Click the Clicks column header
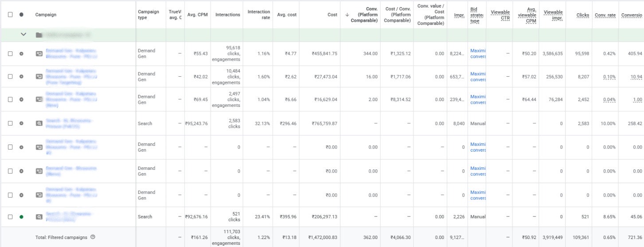 [x=582, y=15]
